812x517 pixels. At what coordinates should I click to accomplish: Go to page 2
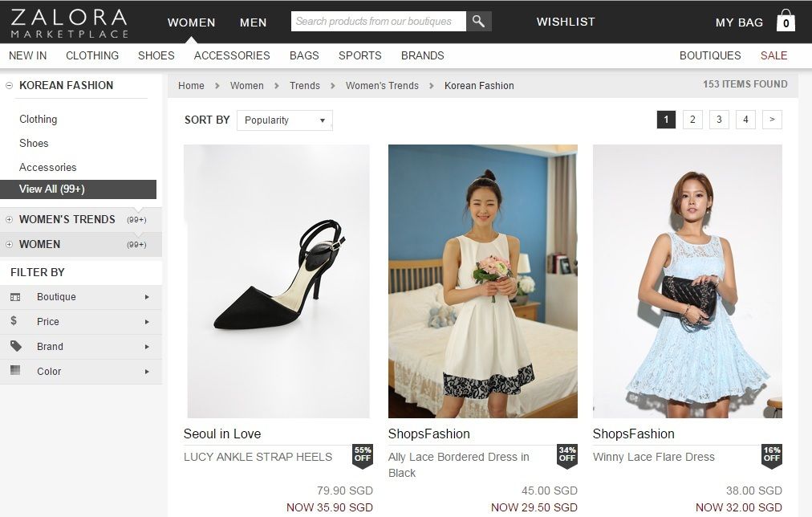(x=692, y=120)
